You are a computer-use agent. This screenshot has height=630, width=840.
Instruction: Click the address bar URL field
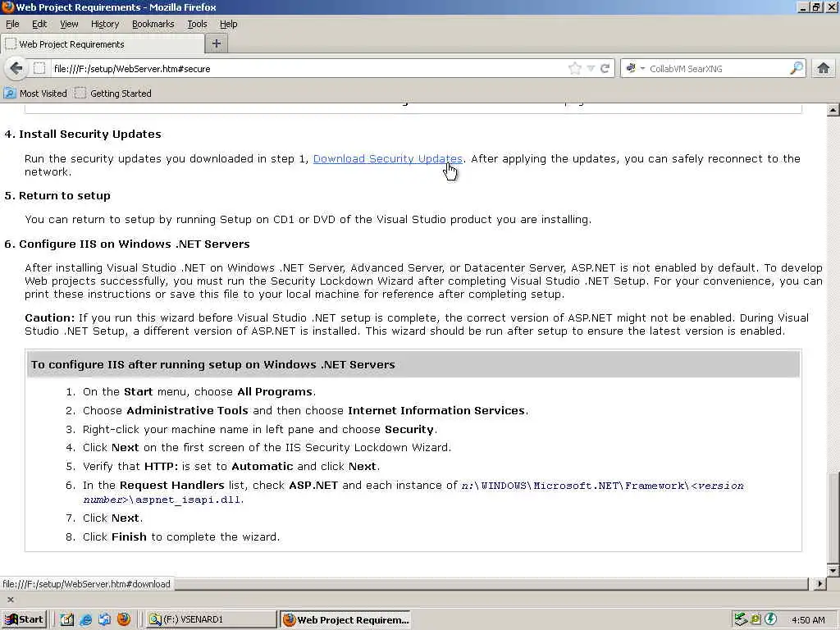pos(308,69)
